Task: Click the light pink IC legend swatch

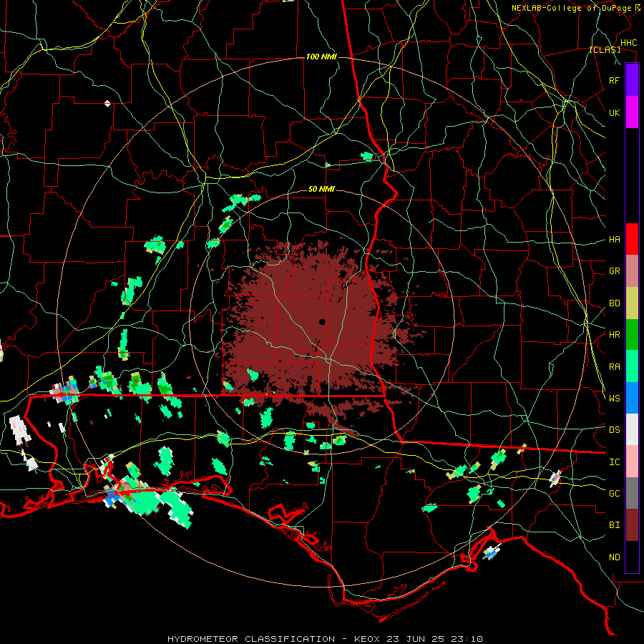Action: click(632, 462)
